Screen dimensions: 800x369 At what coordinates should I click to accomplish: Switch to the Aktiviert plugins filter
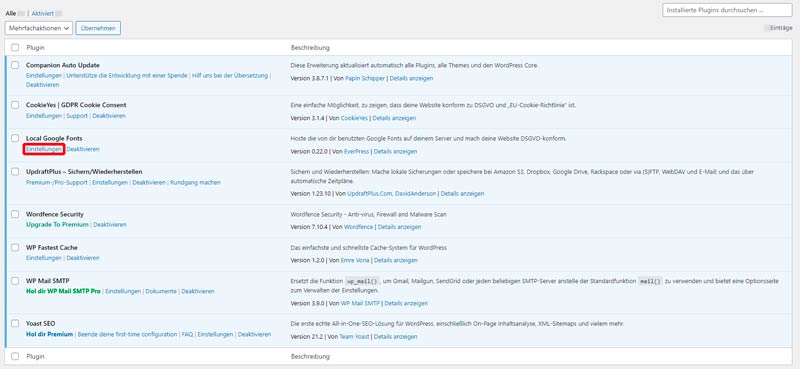pos(42,13)
